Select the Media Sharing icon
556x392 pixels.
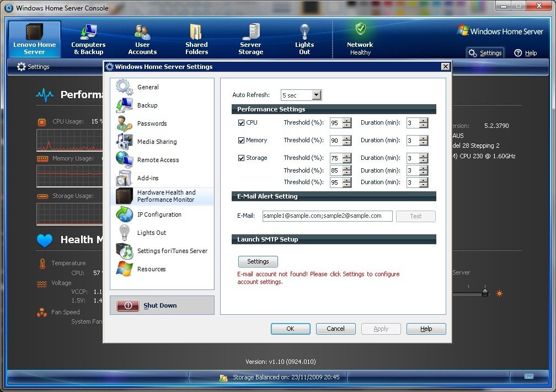pos(124,141)
